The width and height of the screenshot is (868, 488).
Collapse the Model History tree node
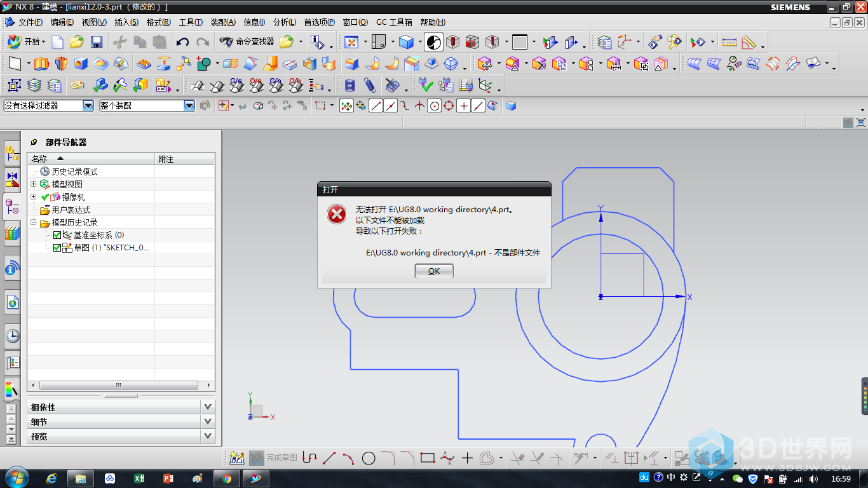(34, 222)
